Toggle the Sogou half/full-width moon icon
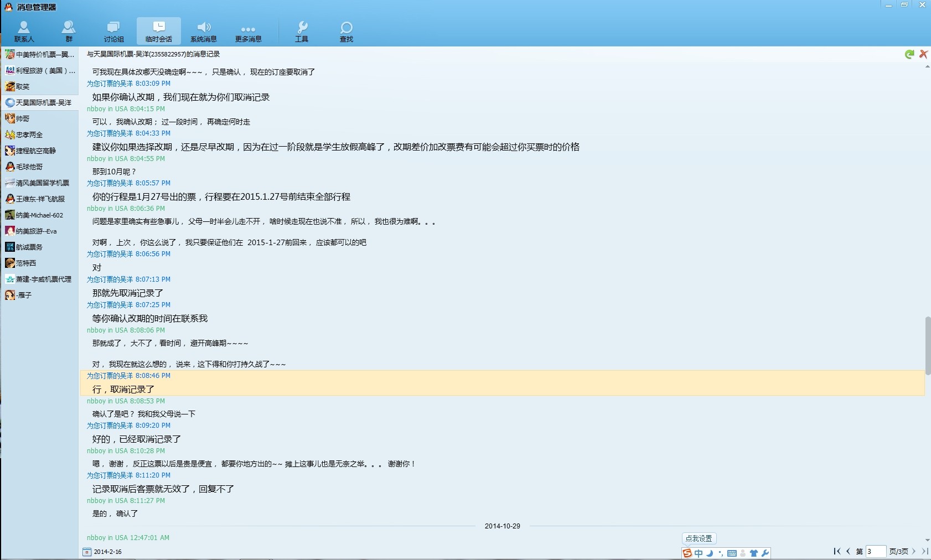The image size is (931, 560). point(710,553)
